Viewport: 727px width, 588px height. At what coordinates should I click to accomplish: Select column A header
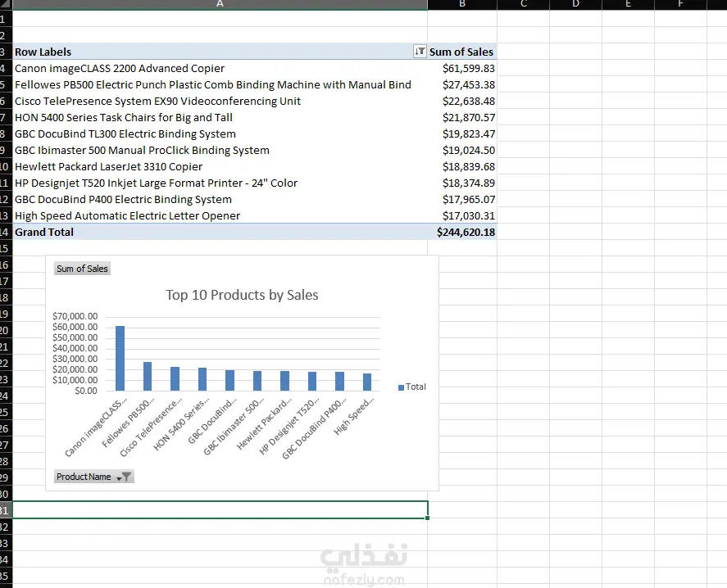[220, 4]
